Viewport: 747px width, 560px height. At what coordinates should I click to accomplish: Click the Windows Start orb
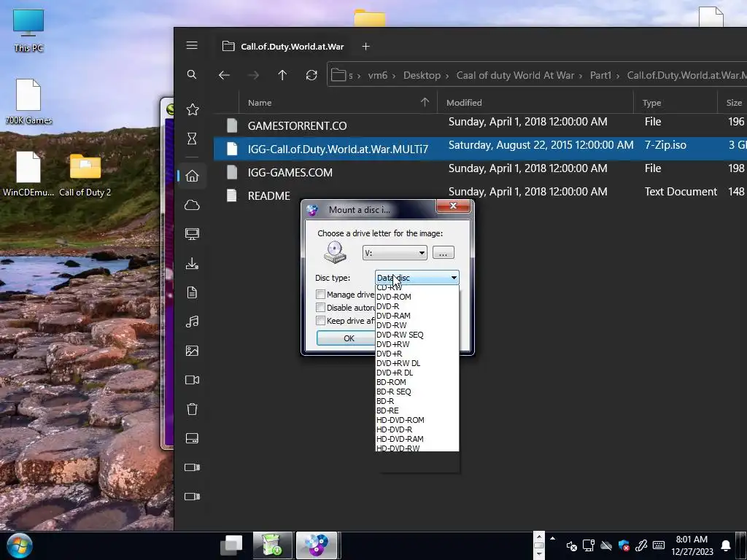pos(20,545)
